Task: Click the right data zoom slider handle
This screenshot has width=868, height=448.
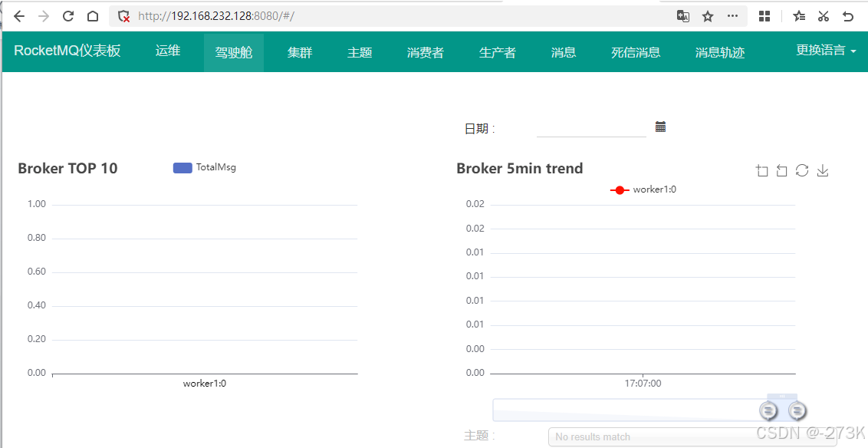Action: [x=797, y=411]
